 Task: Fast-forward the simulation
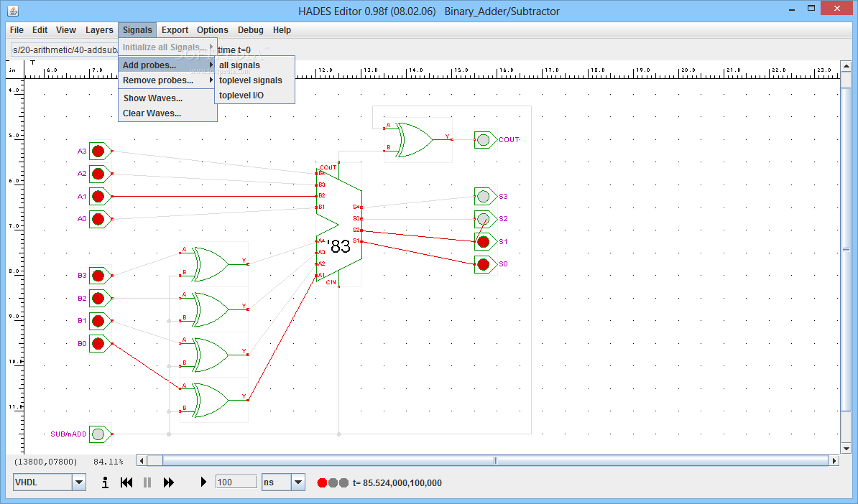point(169,482)
